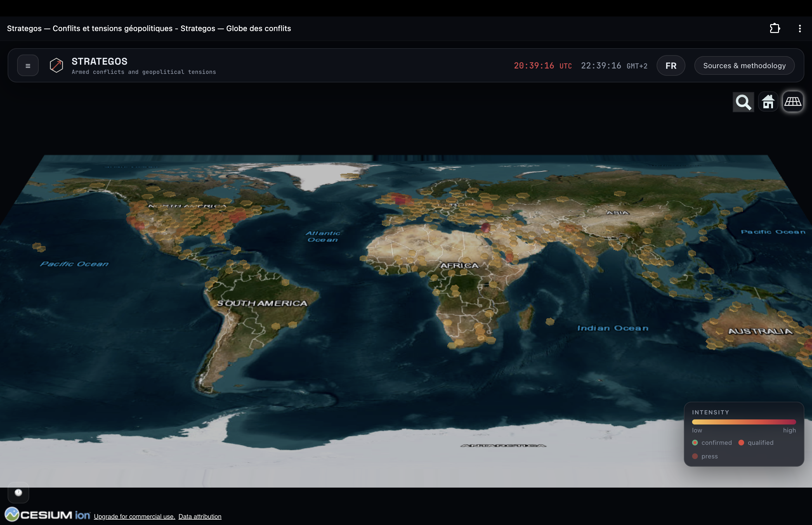Open the scene mode picker map icon
Viewport: 812px width, 525px height.
793,101
